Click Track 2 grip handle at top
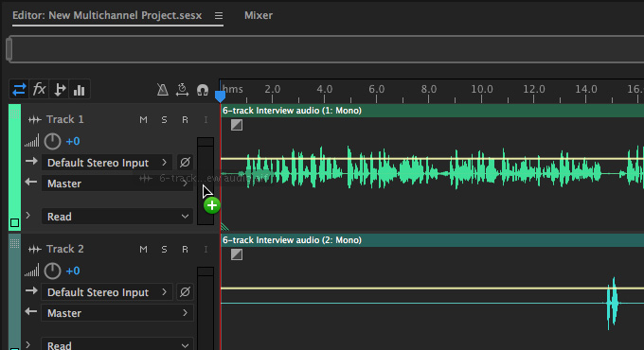Viewport: 644px width, 350px height. [15, 243]
